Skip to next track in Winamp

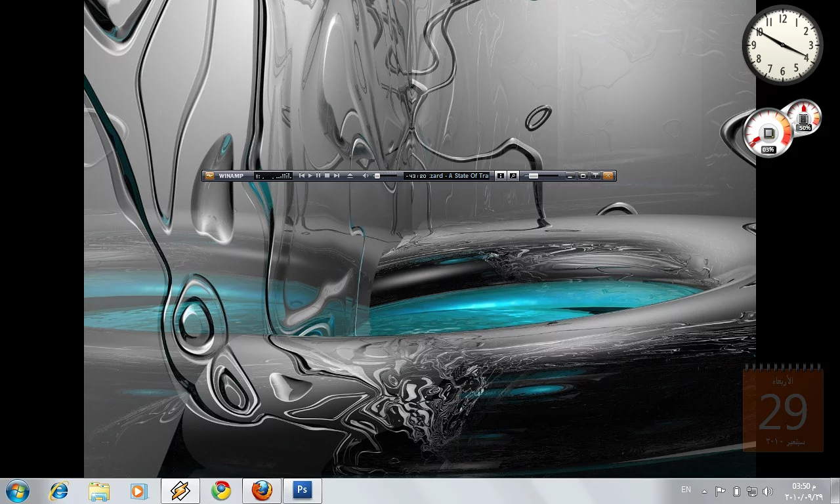[x=336, y=176]
